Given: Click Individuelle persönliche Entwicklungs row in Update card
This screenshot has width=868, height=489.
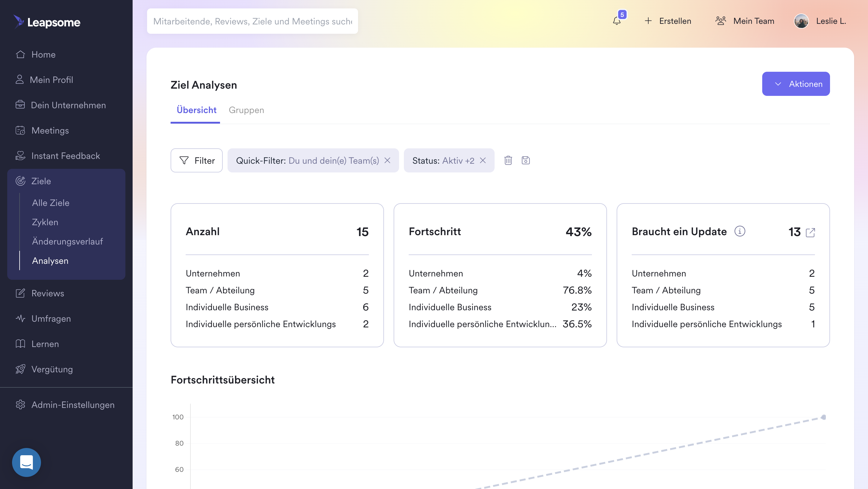Looking at the screenshot, I should tap(723, 324).
